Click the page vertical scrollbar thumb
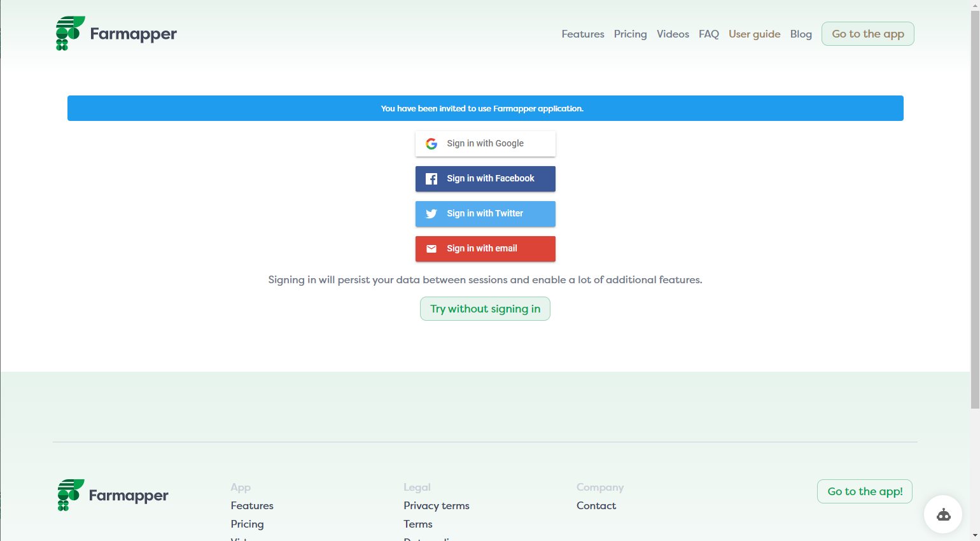980x541 pixels. pyautogui.click(x=975, y=210)
